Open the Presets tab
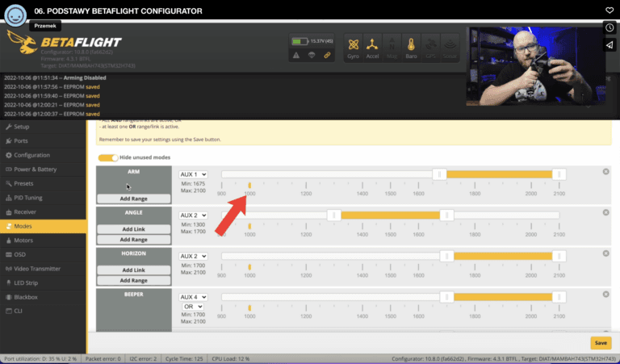 pyautogui.click(x=43, y=184)
